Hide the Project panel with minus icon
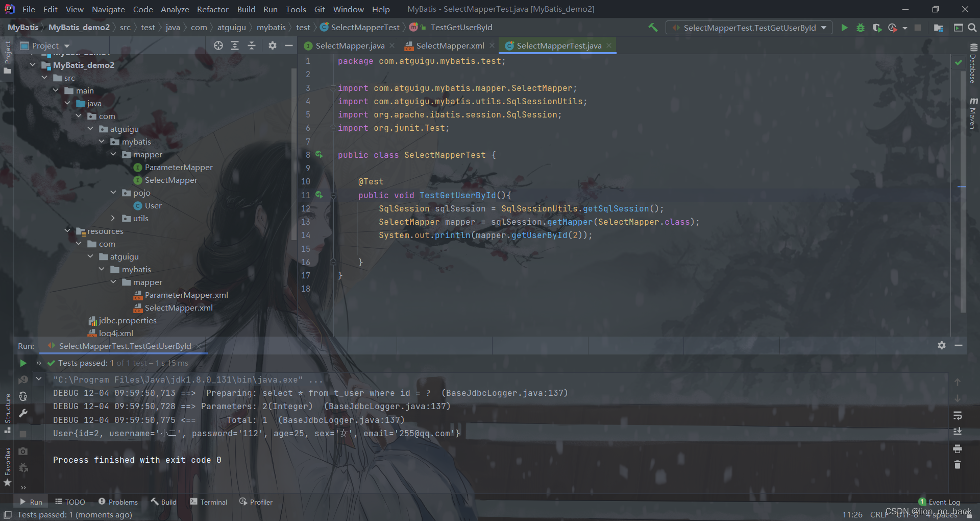This screenshot has width=980, height=521. coord(289,45)
